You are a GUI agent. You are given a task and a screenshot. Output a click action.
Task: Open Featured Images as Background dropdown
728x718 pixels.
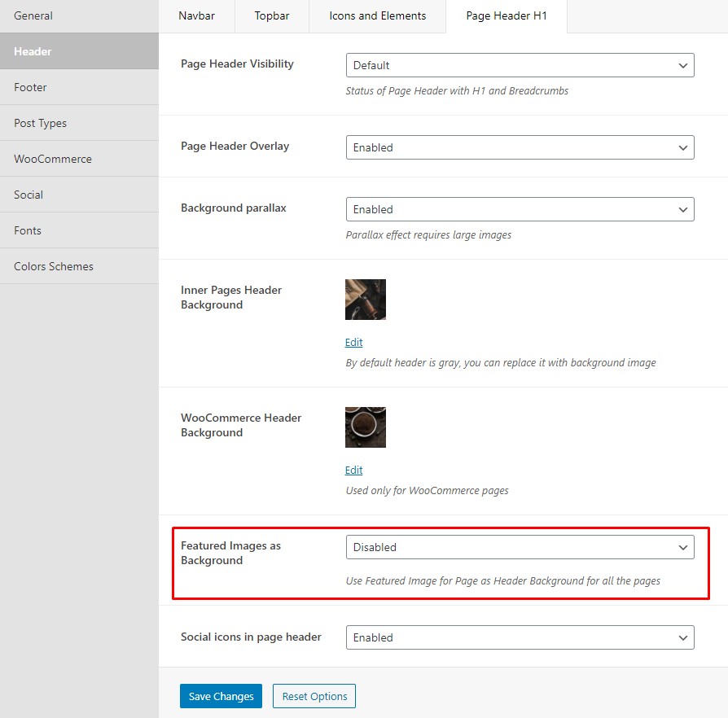[520, 547]
